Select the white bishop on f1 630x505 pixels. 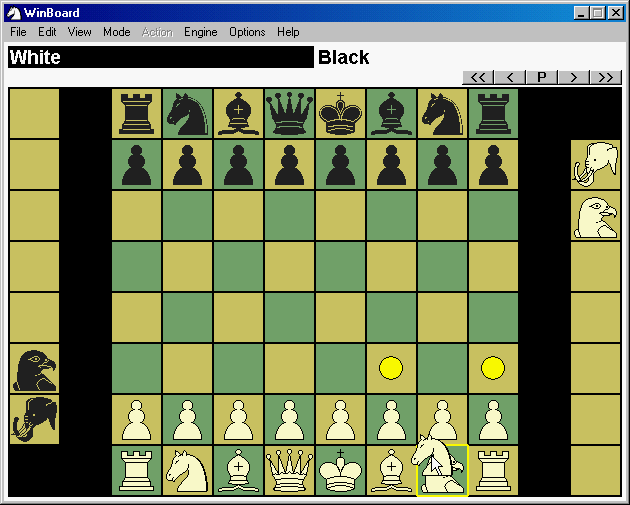point(391,470)
